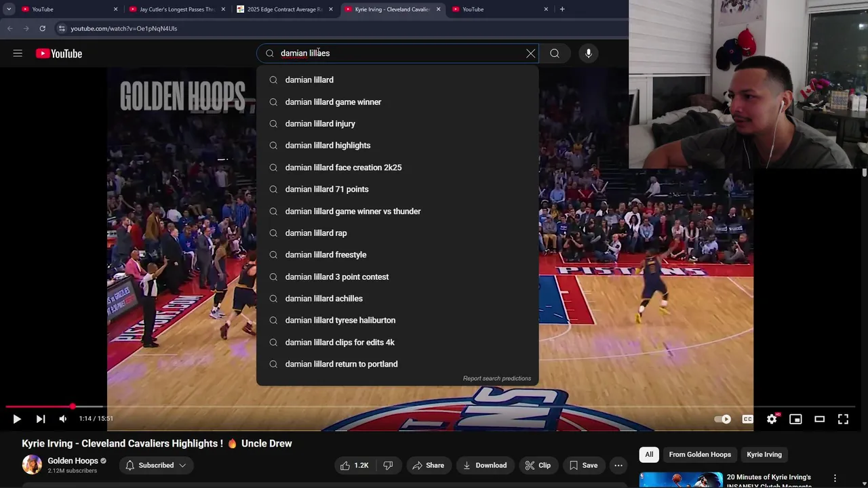The width and height of the screenshot is (868, 488).
Task: Like the video with the thumbs up
Action: click(355, 466)
